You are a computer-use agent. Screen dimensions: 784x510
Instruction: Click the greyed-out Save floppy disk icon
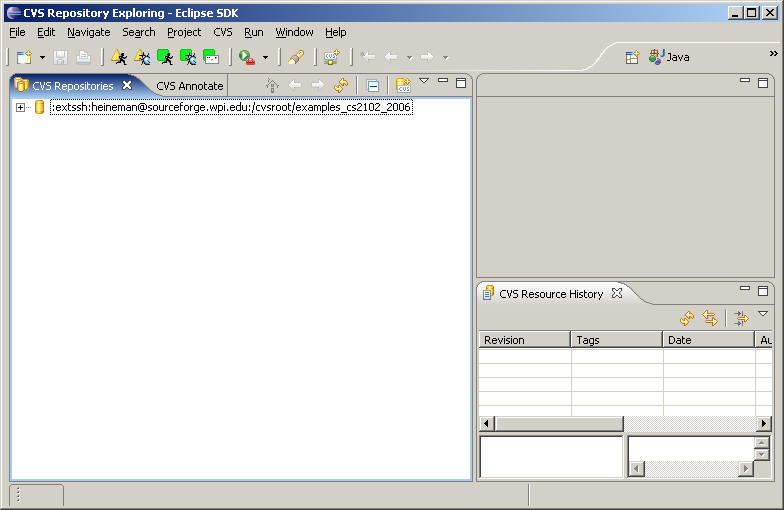(x=60, y=58)
